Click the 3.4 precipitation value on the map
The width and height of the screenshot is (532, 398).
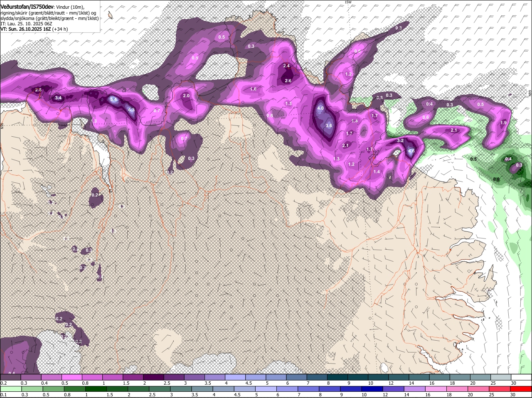[x=59, y=98]
